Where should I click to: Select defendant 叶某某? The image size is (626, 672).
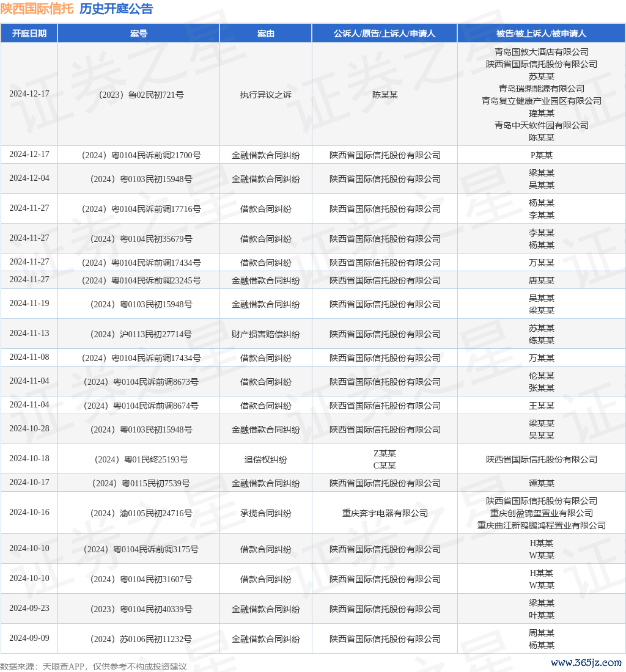pos(542,615)
